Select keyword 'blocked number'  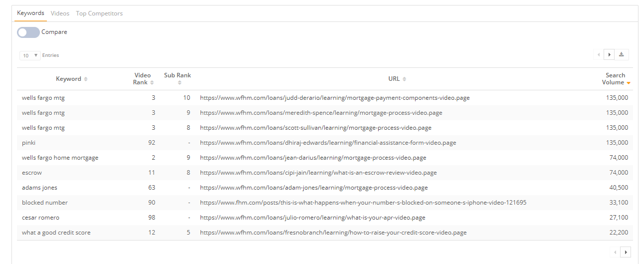[x=45, y=203]
